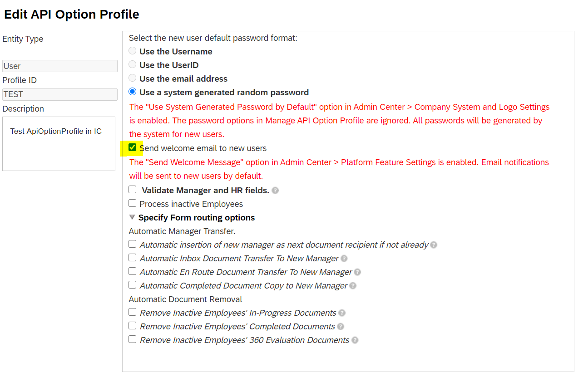Show help for Remove In-Progress Documents option

(x=342, y=313)
